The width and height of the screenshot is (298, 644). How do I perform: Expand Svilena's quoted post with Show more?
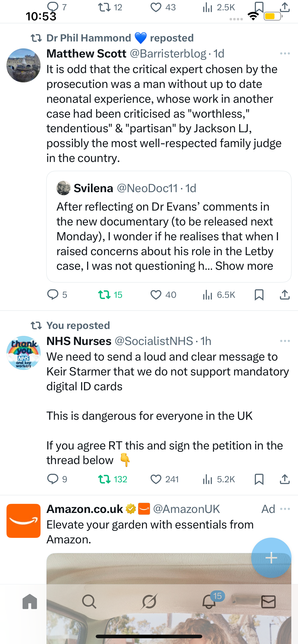coord(244,266)
